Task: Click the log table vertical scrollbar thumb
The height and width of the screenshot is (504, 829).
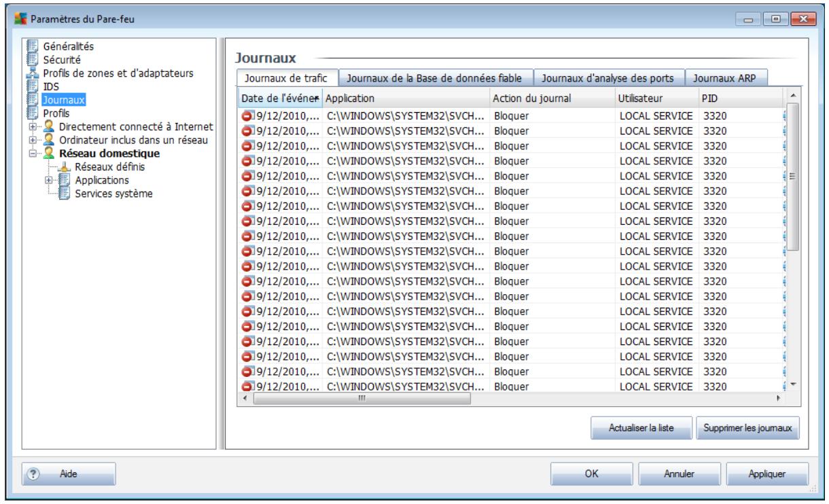Action: pyautogui.click(x=792, y=177)
